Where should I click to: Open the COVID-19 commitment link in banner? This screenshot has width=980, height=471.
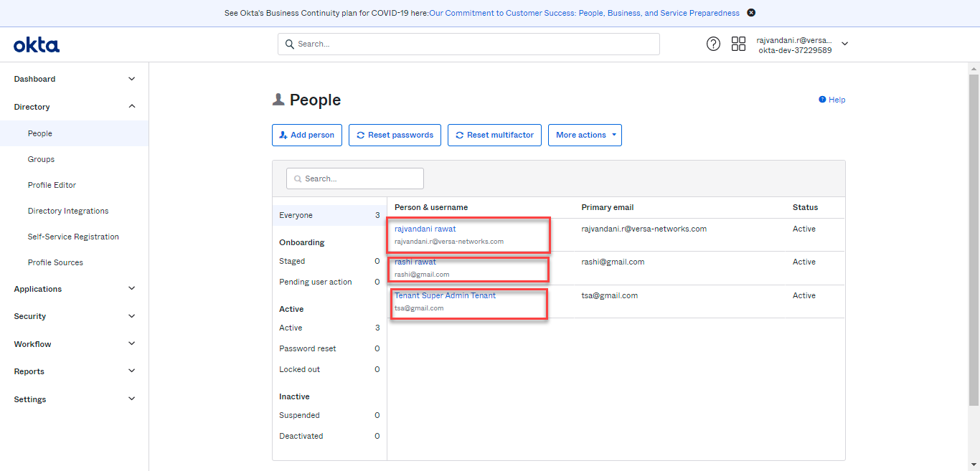pos(584,13)
